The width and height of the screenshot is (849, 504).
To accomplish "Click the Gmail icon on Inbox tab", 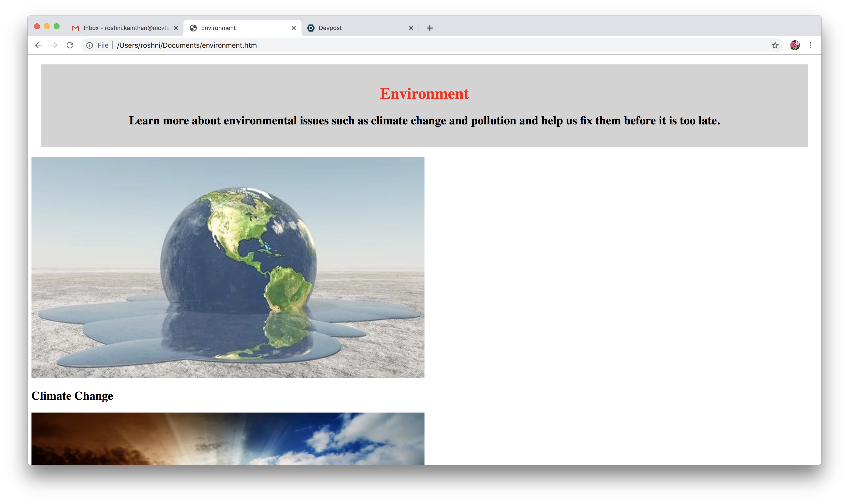I will pos(76,28).
